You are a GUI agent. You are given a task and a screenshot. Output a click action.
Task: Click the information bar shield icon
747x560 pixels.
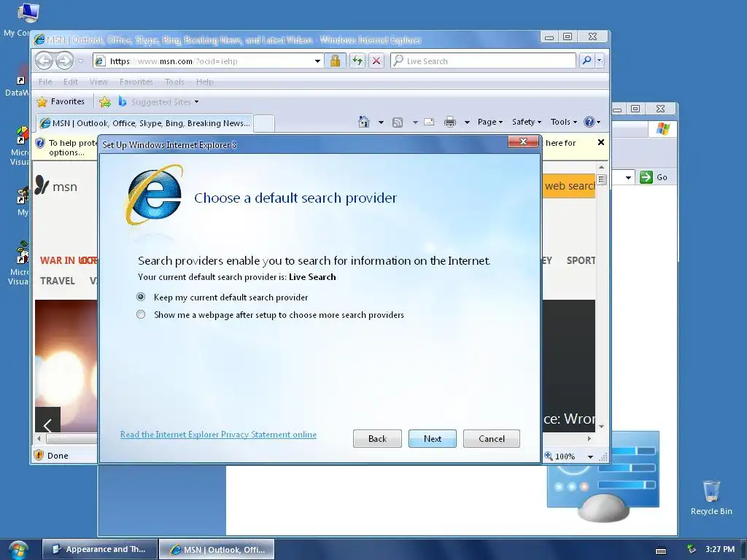tap(40, 143)
